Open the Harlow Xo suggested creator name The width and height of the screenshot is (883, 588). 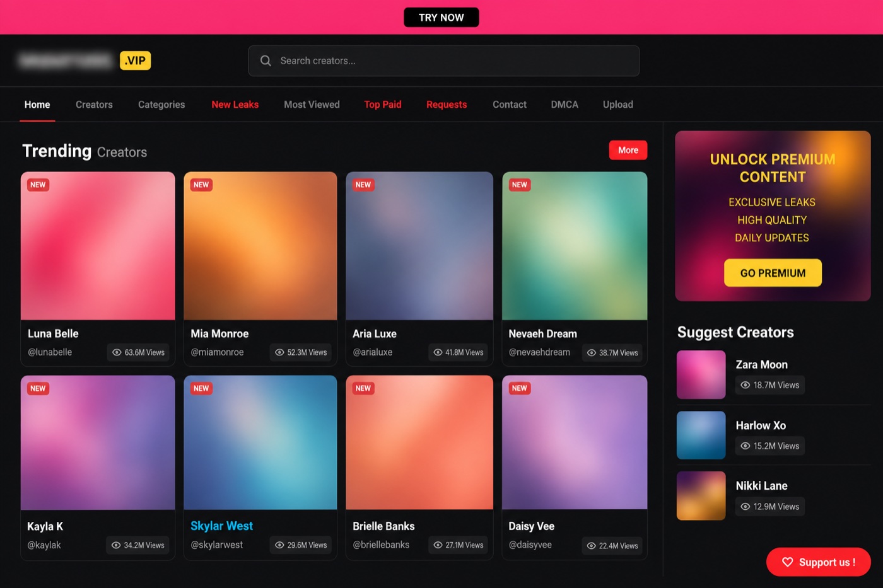coord(761,425)
